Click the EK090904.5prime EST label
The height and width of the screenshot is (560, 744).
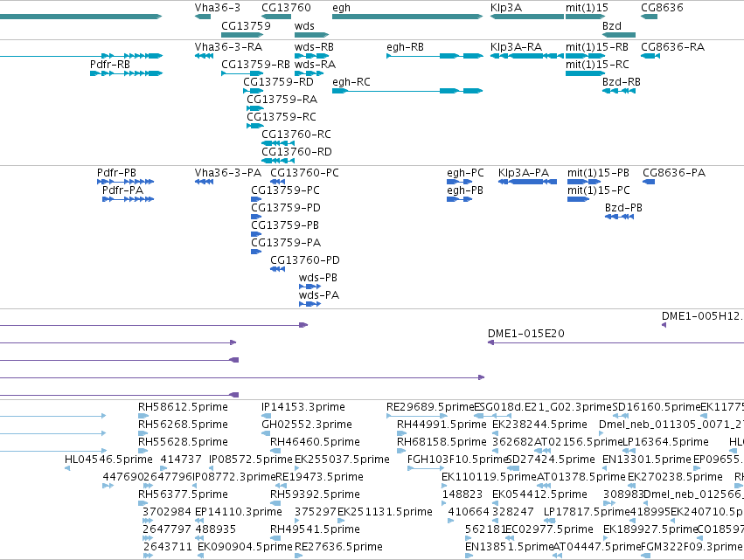[x=245, y=547]
